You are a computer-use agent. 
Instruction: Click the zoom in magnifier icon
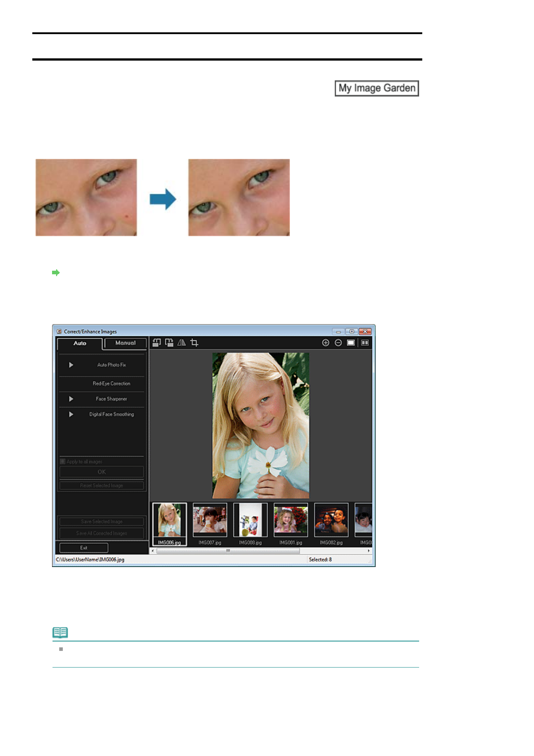(326, 343)
